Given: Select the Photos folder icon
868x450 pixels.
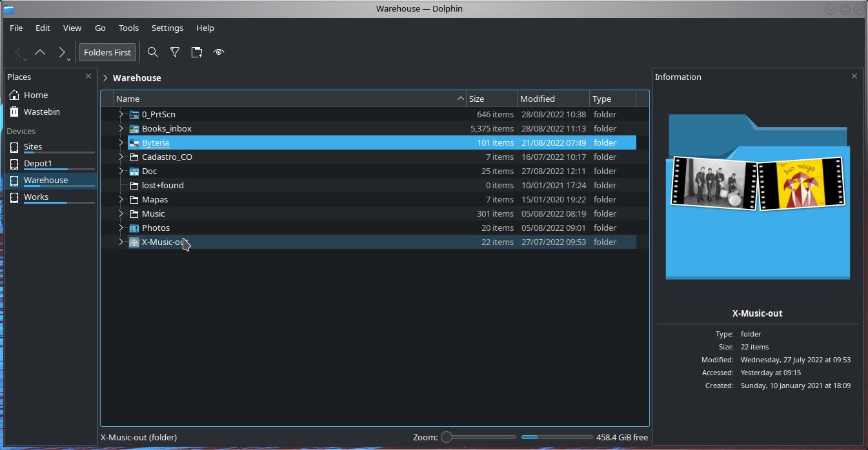Looking at the screenshot, I should (x=134, y=228).
